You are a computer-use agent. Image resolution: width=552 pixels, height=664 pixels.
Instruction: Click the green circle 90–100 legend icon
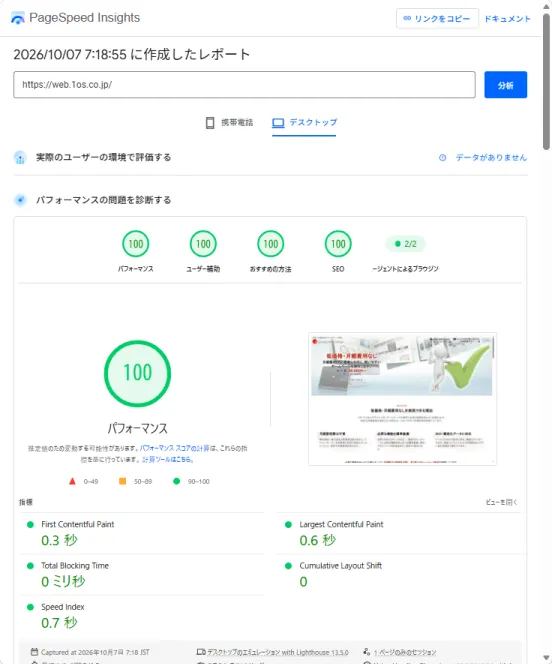pyautogui.click(x=177, y=481)
